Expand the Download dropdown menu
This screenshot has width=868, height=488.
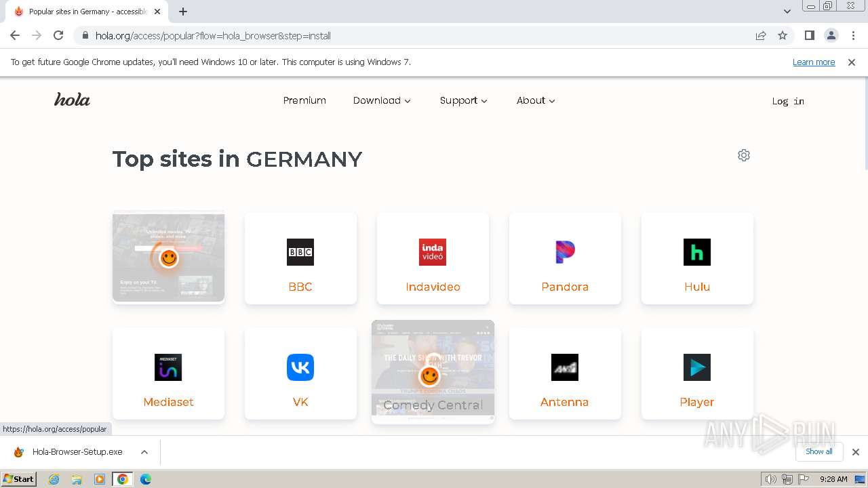coord(382,100)
